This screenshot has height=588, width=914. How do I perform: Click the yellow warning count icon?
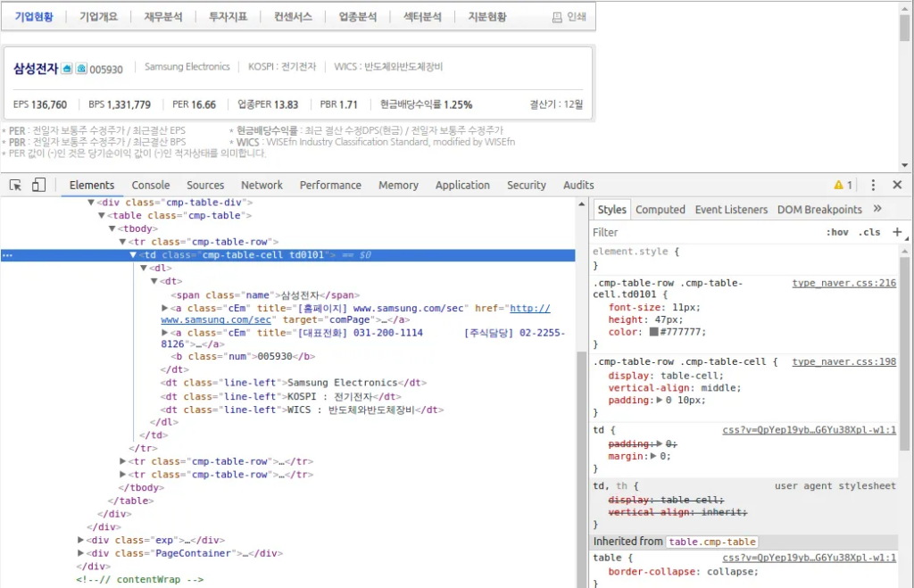(x=838, y=185)
